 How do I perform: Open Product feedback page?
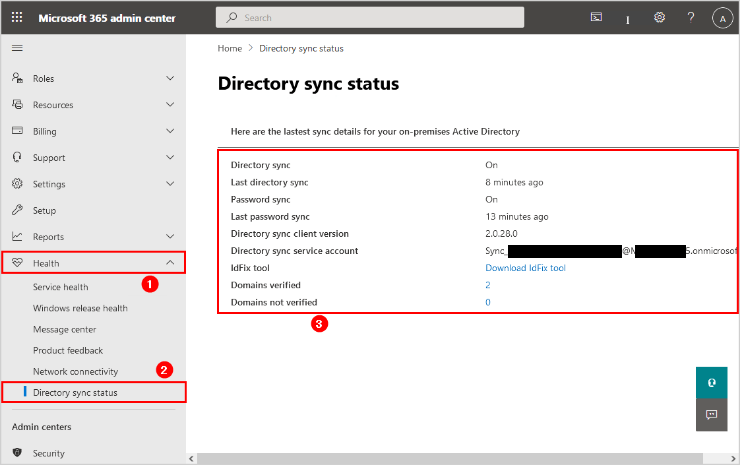[68, 351]
